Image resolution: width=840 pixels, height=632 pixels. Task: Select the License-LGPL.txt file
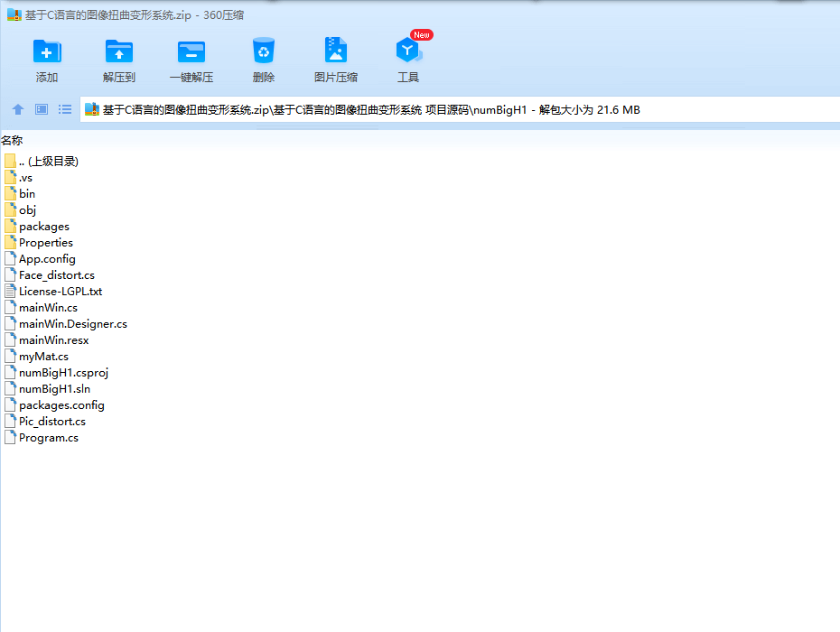(x=53, y=292)
